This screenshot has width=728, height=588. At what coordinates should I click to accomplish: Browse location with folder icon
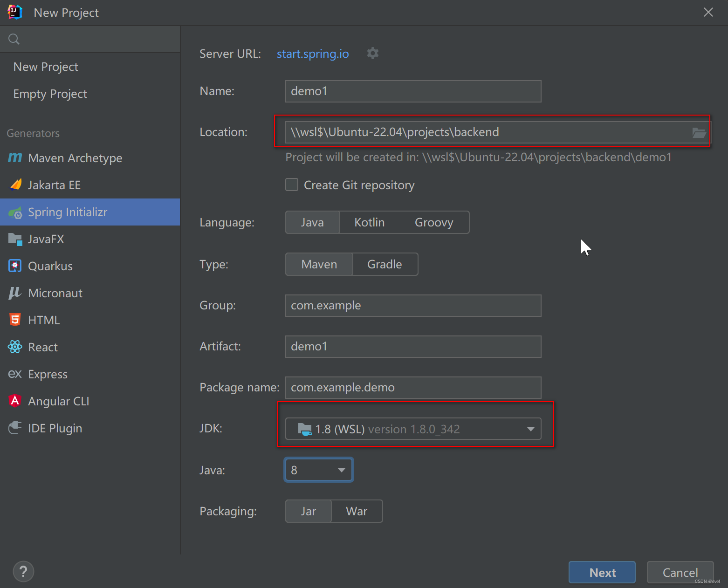click(699, 133)
